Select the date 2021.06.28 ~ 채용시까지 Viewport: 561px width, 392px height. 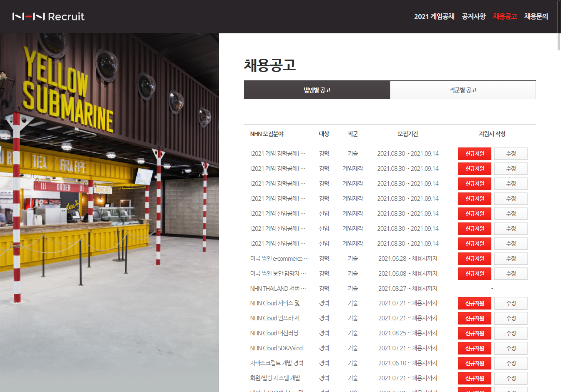(x=408, y=259)
